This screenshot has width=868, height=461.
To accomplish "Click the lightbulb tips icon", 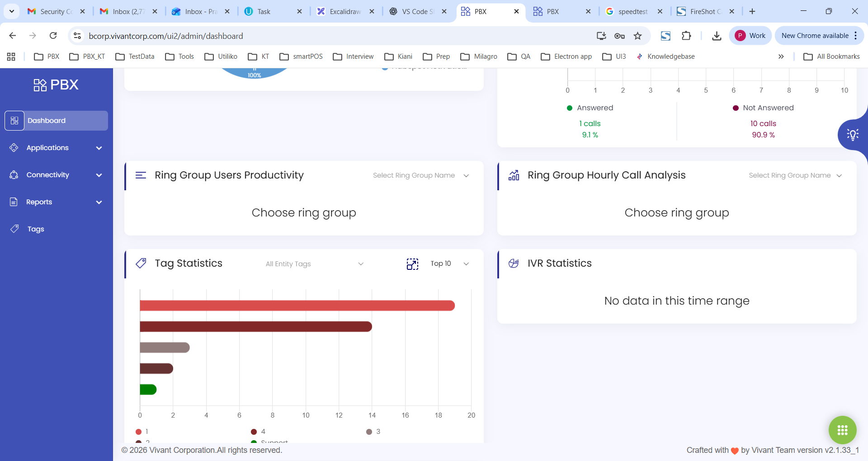I will [x=852, y=135].
